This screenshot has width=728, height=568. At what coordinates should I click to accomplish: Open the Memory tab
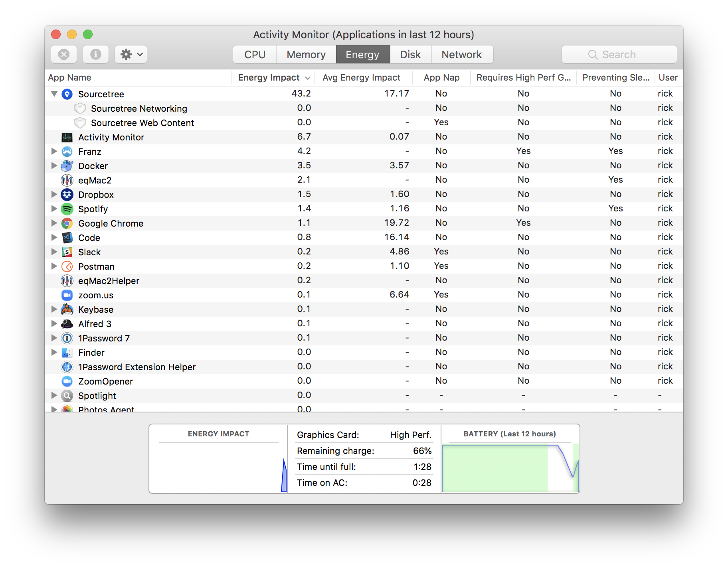point(306,55)
